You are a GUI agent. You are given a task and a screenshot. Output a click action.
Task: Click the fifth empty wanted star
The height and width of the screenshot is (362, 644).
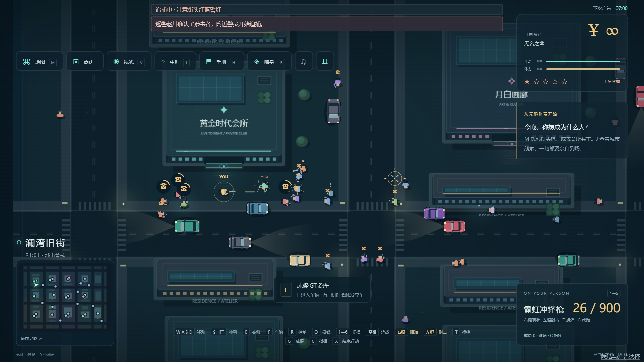click(565, 82)
